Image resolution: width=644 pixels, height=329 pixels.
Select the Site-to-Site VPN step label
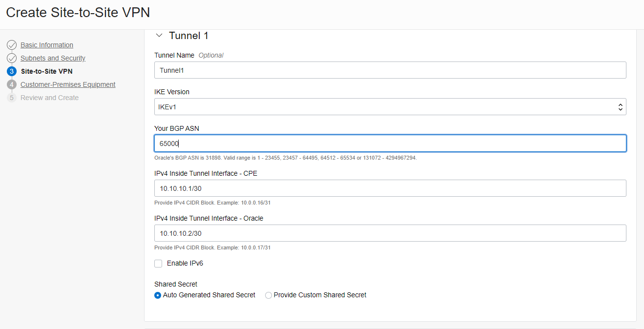pos(46,71)
